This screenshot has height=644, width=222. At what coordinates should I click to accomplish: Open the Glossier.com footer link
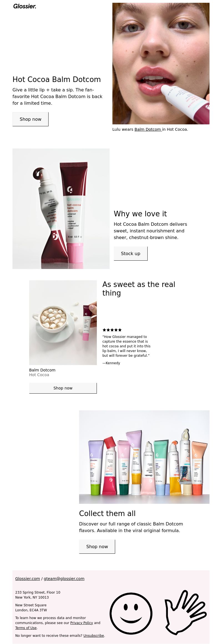coord(27,579)
